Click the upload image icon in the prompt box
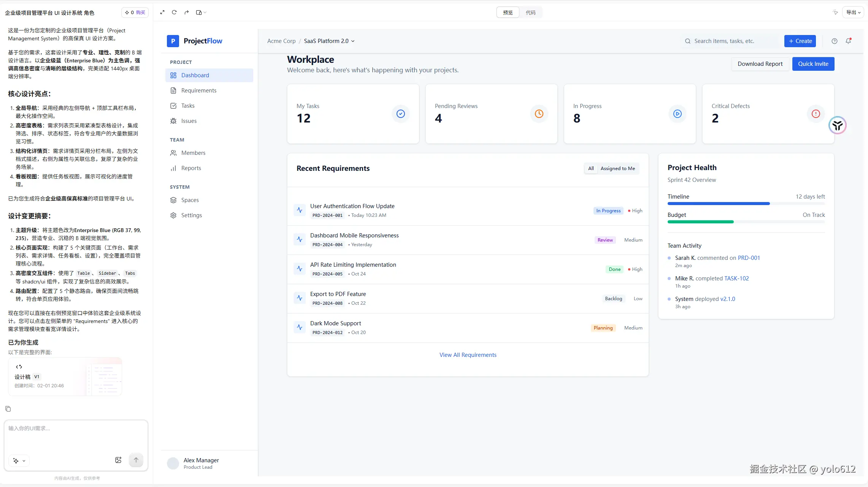The width and height of the screenshot is (868, 487). (118, 460)
